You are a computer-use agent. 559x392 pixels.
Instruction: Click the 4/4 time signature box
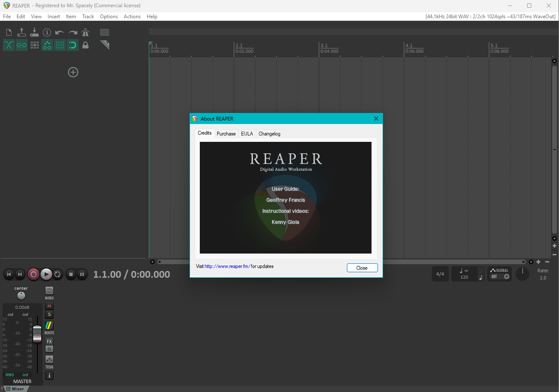tap(440, 274)
